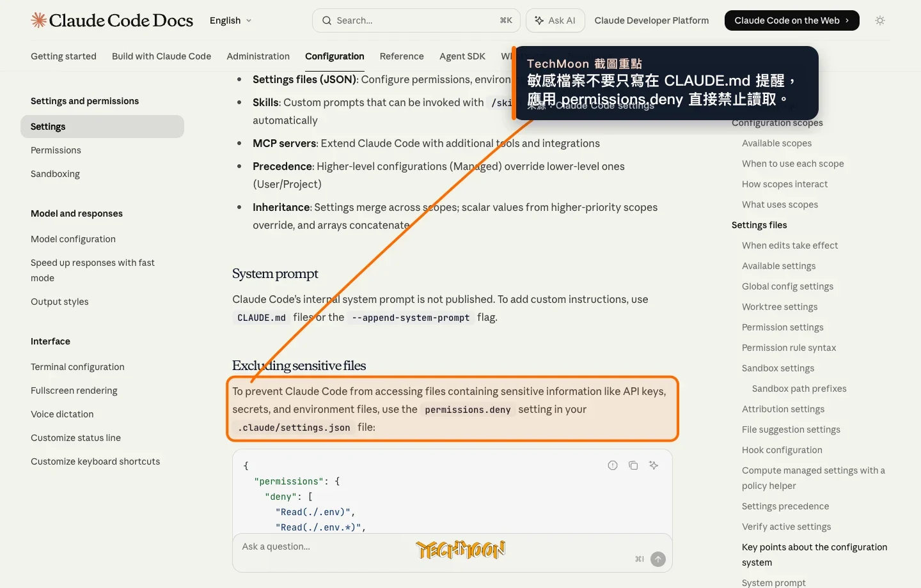921x588 pixels.
Task: Jump to Worktree settings
Action: pyautogui.click(x=780, y=307)
